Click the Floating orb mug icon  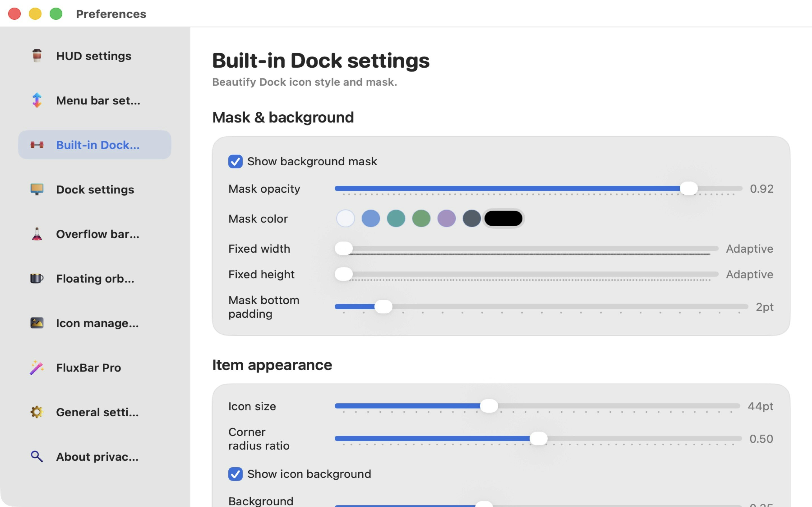click(37, 278)
